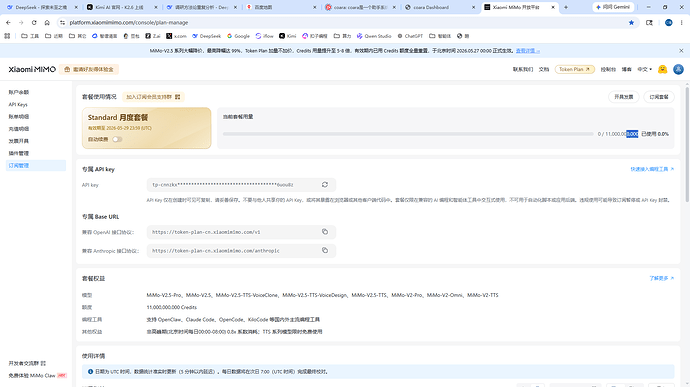Click the site info icon in address bar

[62, 22]
